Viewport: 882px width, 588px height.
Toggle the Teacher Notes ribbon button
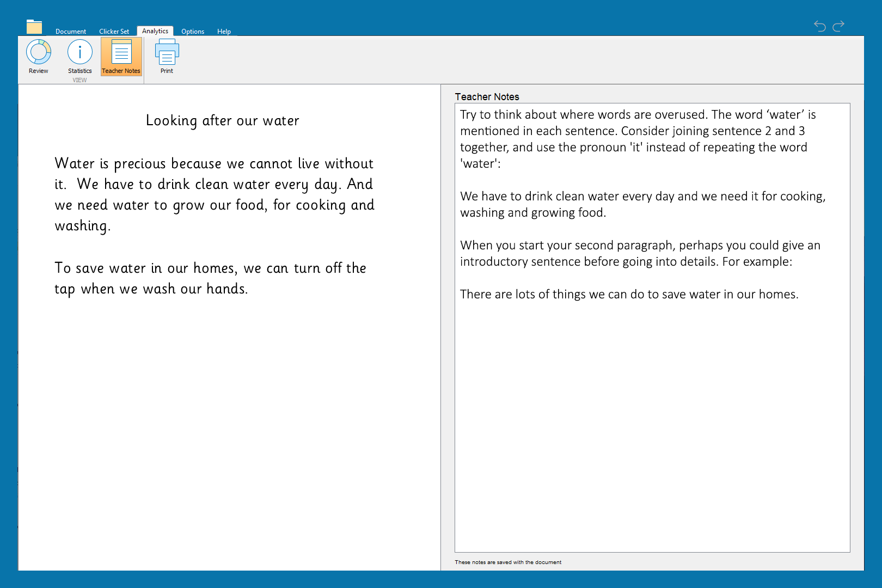tap(121, 57)
